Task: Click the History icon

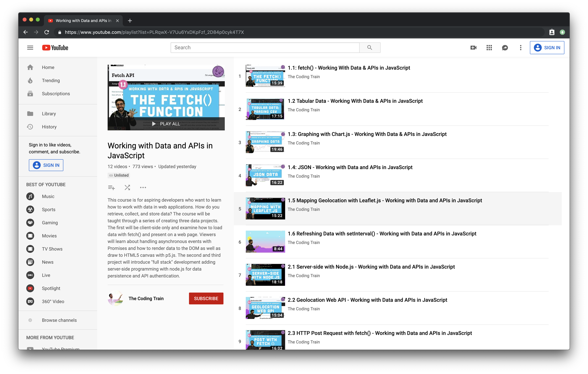Action: (30, 127)
